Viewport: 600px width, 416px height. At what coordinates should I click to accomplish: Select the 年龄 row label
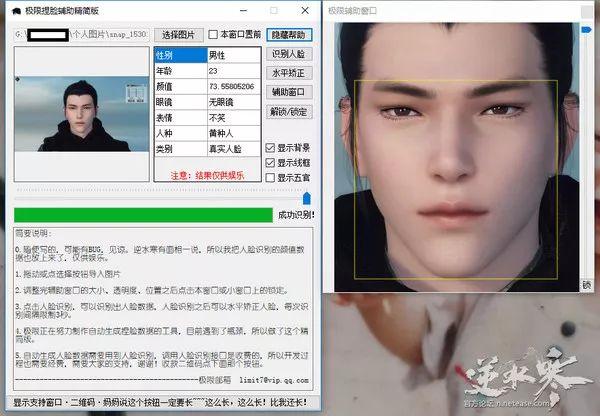coord(181,71)
